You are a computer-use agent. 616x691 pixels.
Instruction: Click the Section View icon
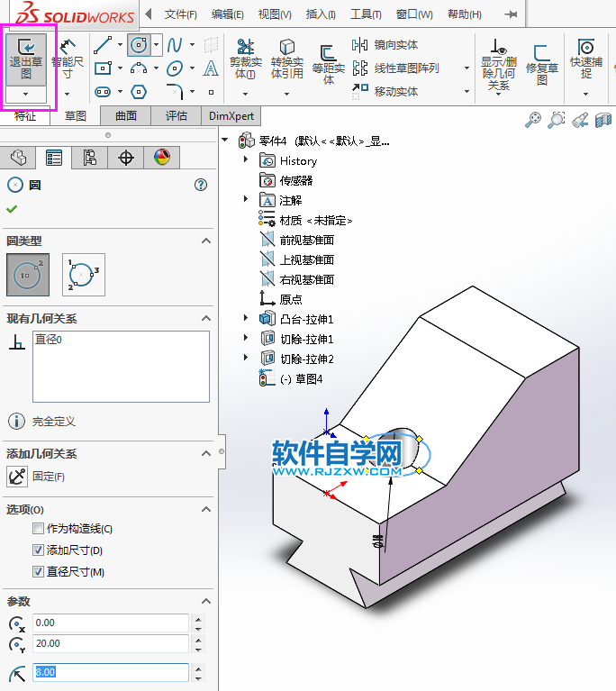(603, 120)
